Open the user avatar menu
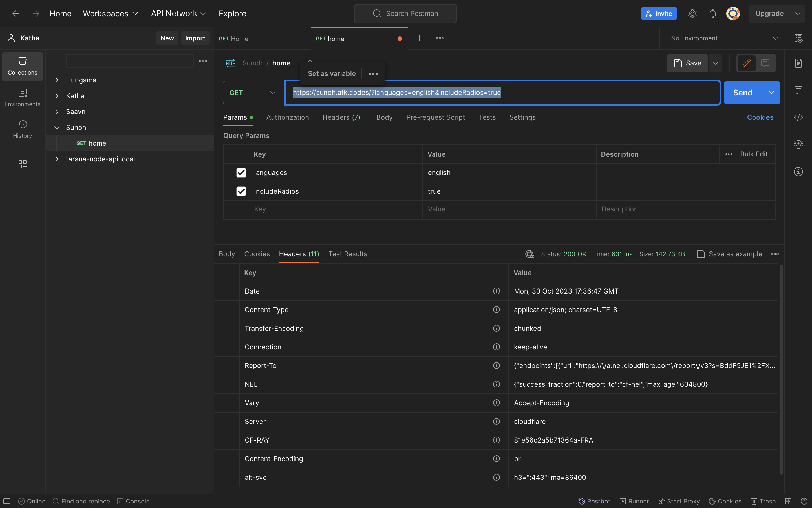The image size is (812, 508). pyautogui.click(x=733, y=14)
